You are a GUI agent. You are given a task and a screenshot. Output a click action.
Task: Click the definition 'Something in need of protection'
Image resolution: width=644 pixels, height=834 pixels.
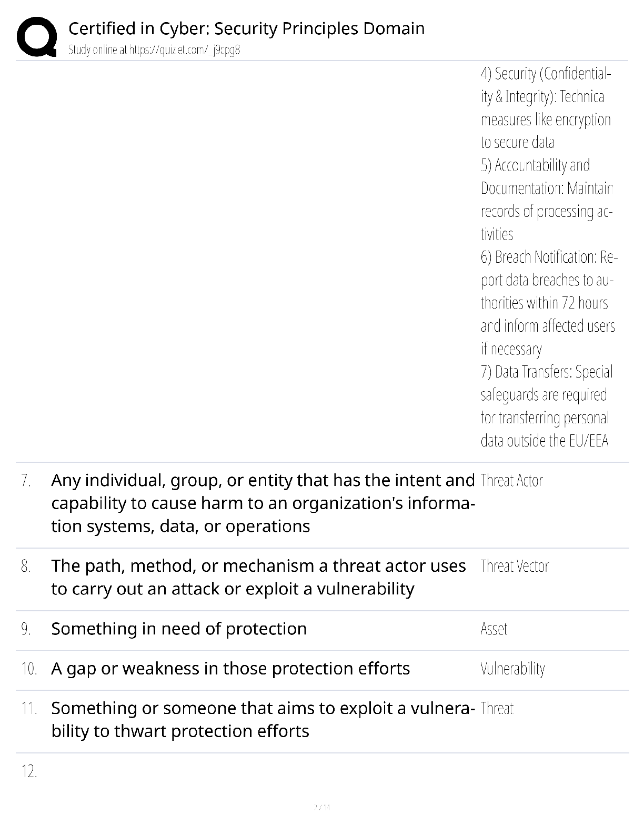pyautogui.click(x=179, y=629)
